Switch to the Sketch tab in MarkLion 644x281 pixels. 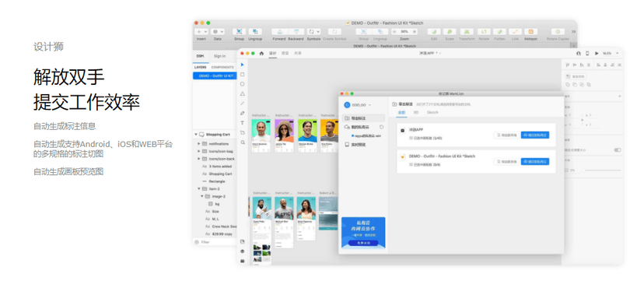pos(432,112)
